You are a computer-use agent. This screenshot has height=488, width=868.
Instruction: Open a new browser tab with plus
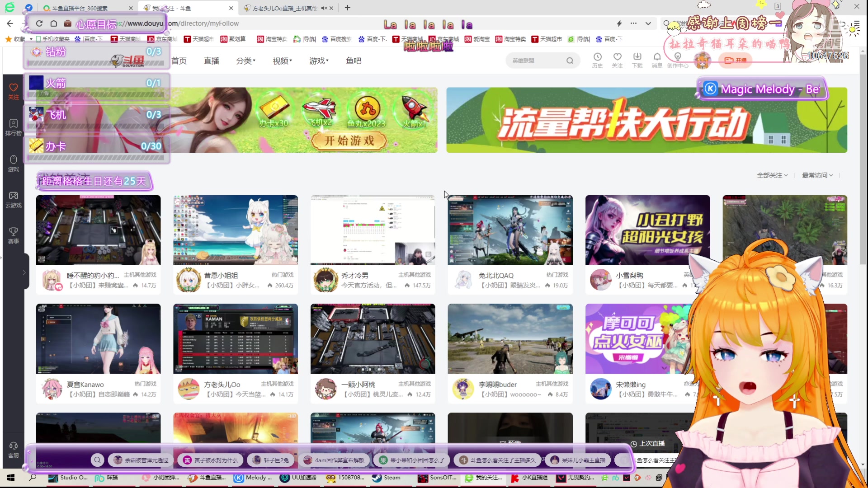coord(347,8)
